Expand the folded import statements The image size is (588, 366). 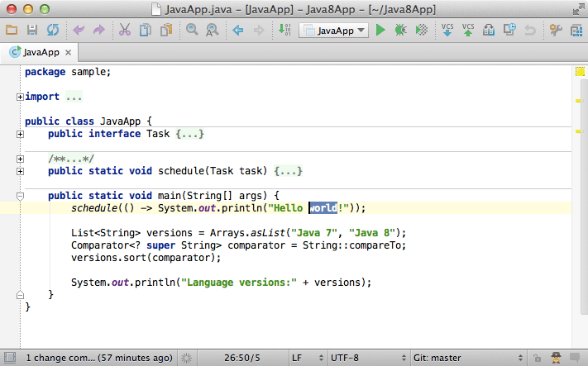click(x=20, y=97)
